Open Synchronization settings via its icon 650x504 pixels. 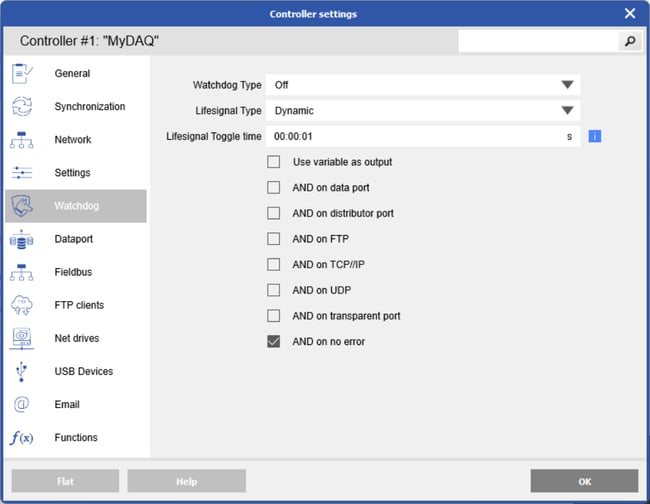pyautogui.click(x=22, y=107)
